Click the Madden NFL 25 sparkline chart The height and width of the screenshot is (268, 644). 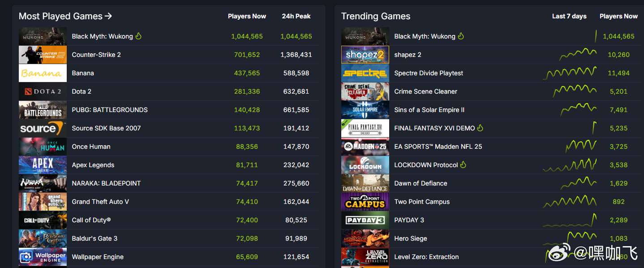pos(581,146)
